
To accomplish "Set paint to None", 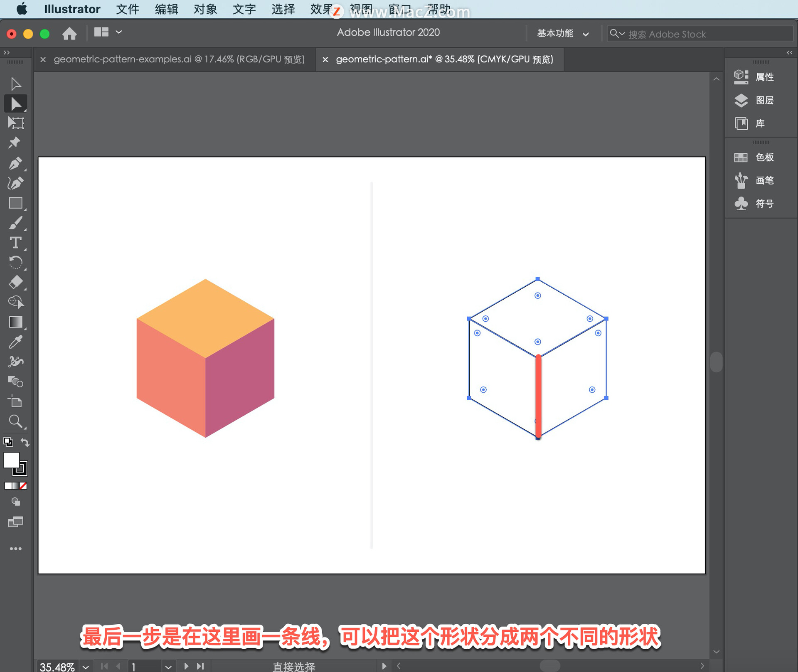I will 23,486.
